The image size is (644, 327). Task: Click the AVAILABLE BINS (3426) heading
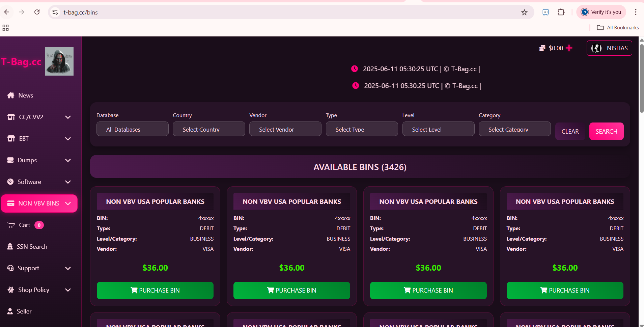pos(360,167)
